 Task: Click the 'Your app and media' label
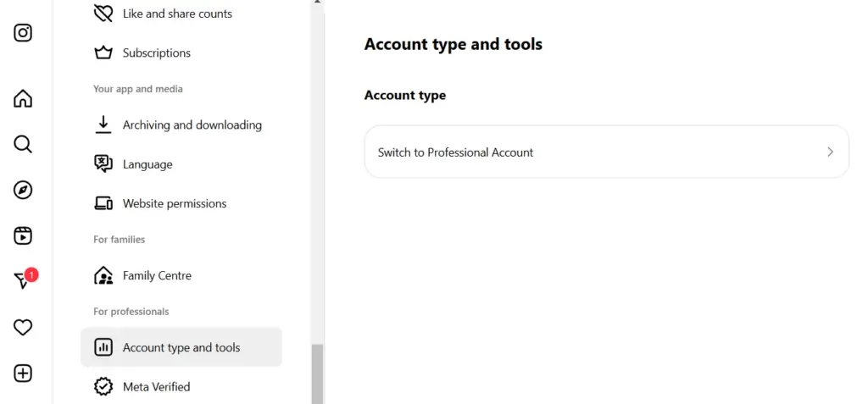(x=138, y=89)
